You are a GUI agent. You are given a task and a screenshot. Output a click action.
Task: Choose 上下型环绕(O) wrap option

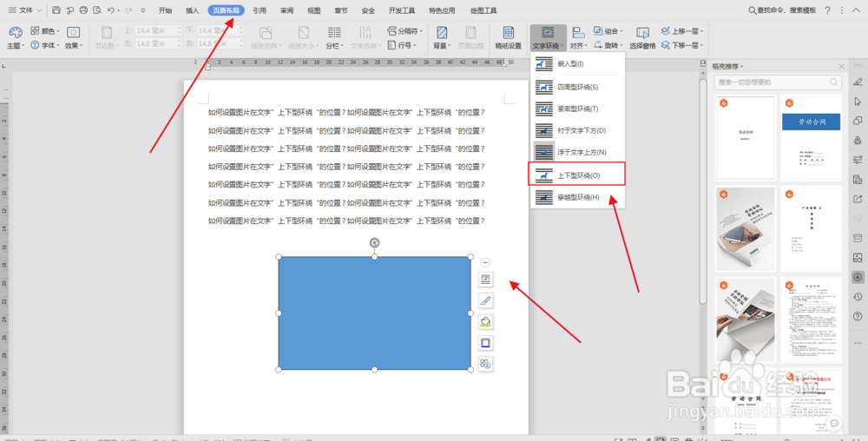coord(577,174)
